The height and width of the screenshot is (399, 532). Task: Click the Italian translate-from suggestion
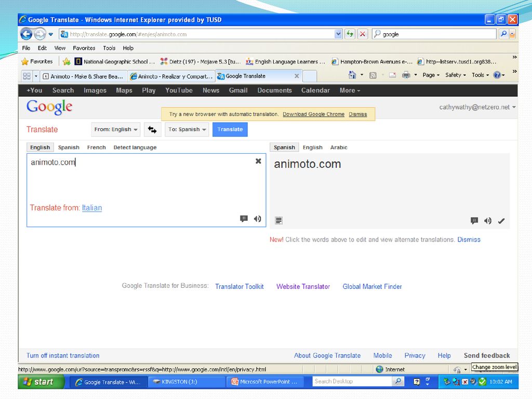[x=92, y=208]
